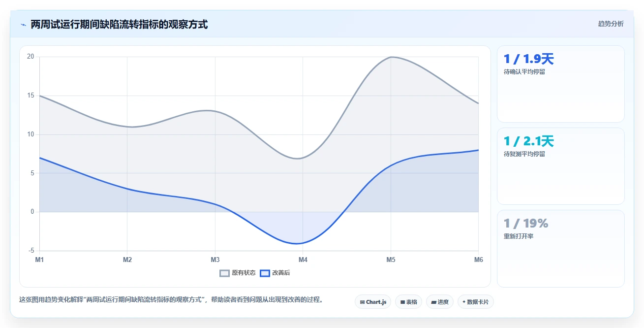Click the 1 / 2.1天 value
This screenshot has width=644, height=328.
(529, 141)
